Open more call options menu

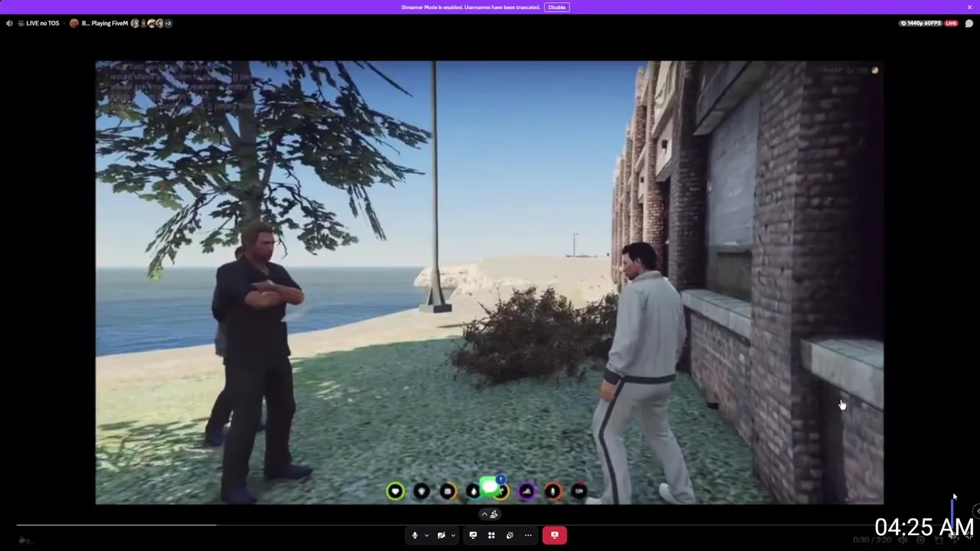(528, 535)
